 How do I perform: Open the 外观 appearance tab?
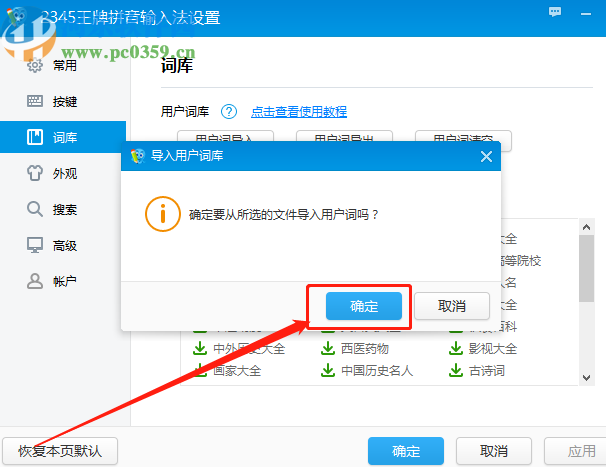(63, 173)
